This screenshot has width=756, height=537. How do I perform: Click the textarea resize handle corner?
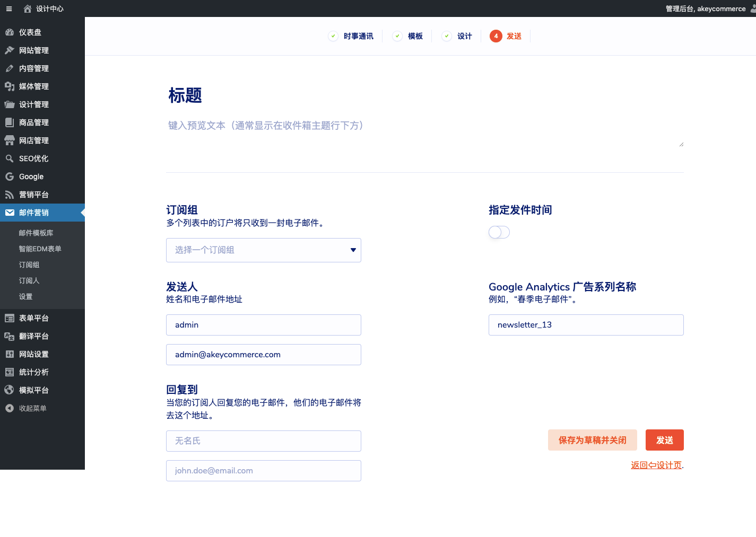coord(681,144)
